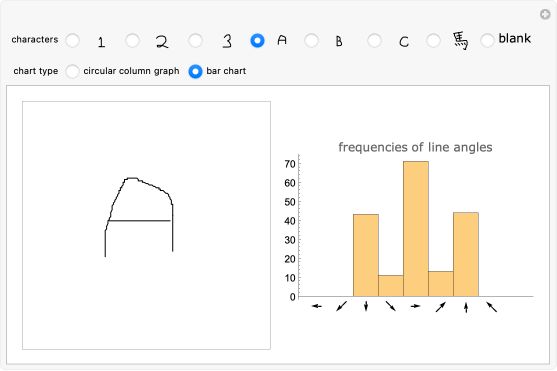Image resolution: width=557 pixels, height=371 pixels.
Task: Click the y-axis value 10
Action: (290, 278)
